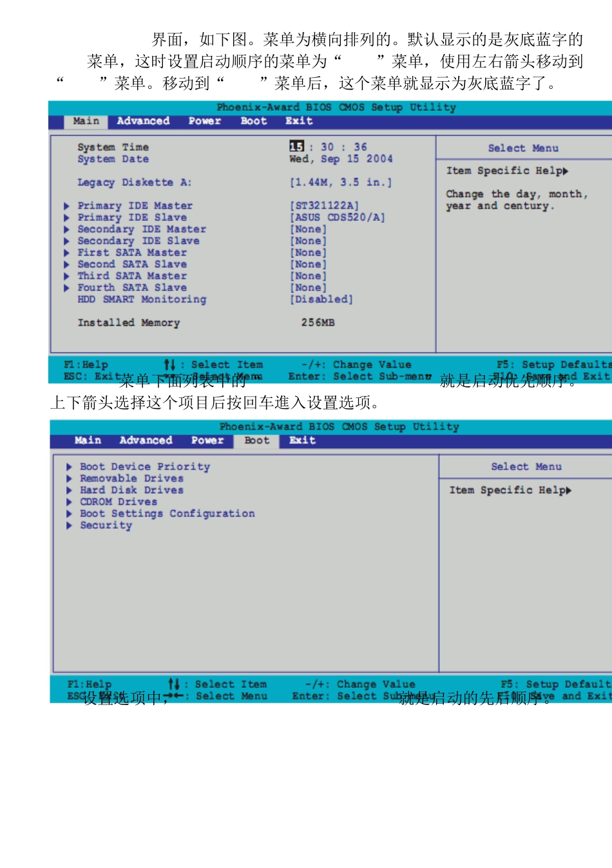Image resolution: width=612 pixels, height=868 pixels.
Task: Select the highlighted hour field 15
Action: pyautogui.click(x=296, y=147)
